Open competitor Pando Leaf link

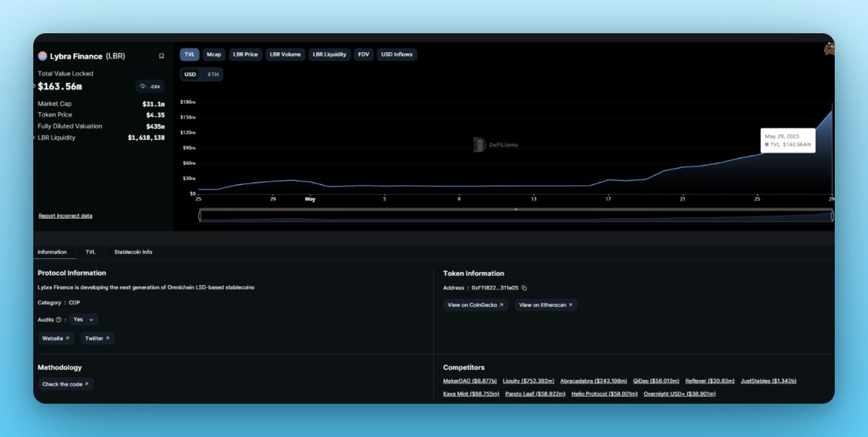click(x=535, y=394)
